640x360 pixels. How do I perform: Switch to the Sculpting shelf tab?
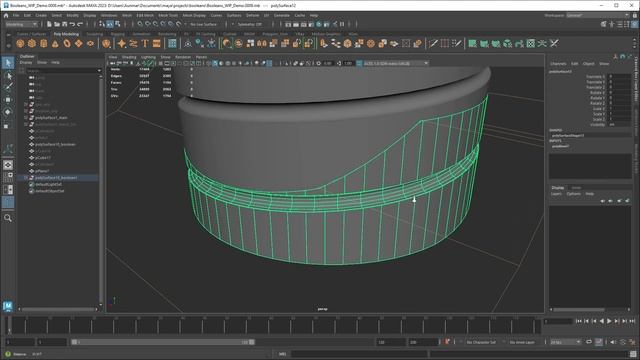94,34
